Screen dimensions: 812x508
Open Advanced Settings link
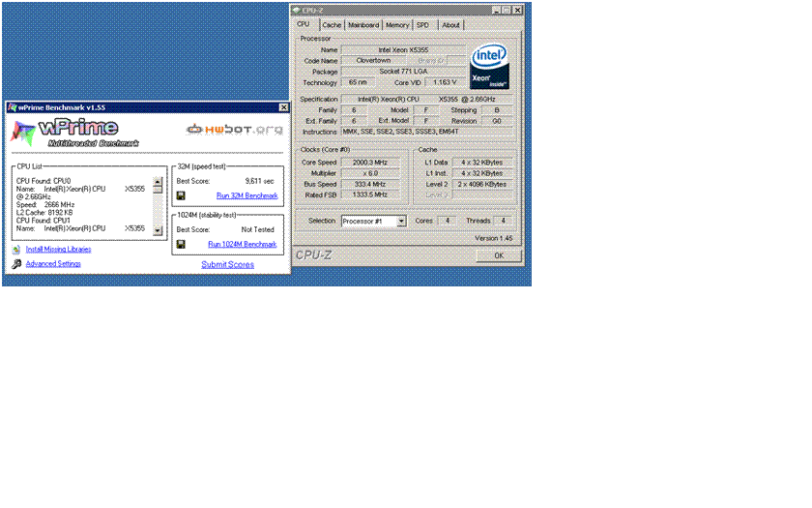(53, 264)
